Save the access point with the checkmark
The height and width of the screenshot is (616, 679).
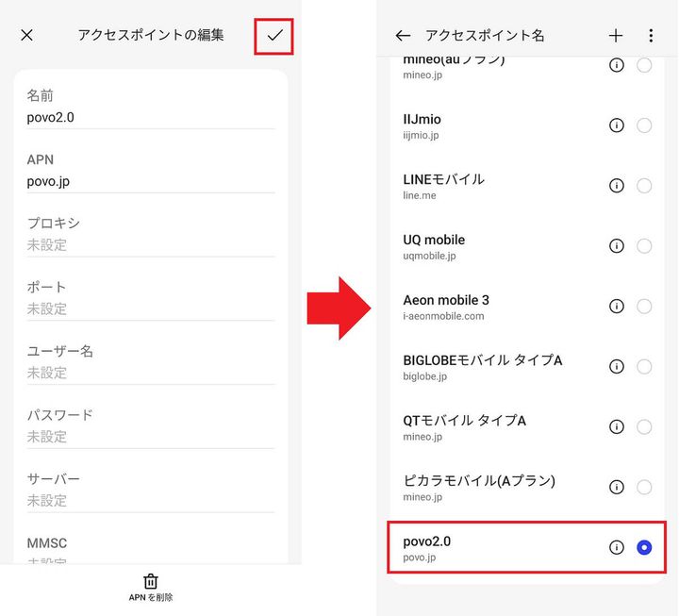[274, 36]
